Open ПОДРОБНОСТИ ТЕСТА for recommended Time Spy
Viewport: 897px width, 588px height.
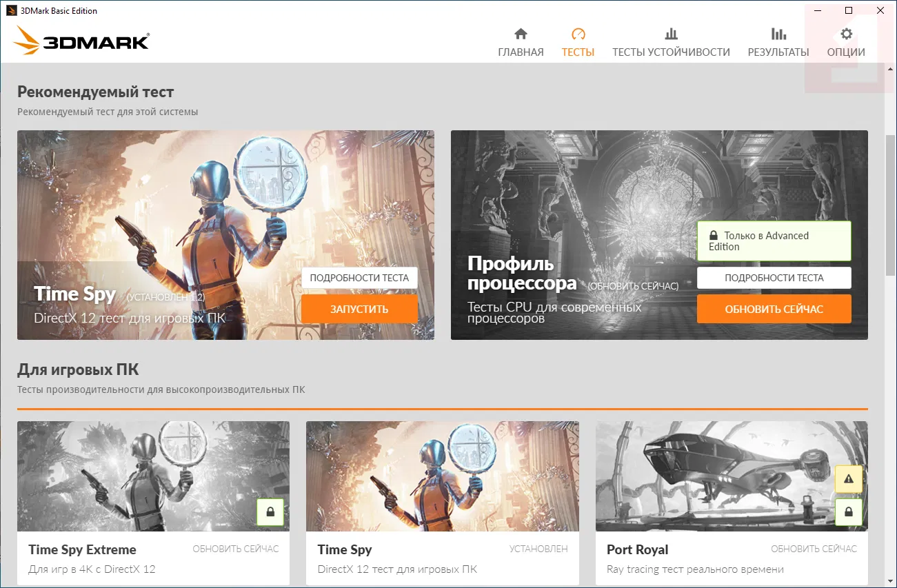coord(359,278)
